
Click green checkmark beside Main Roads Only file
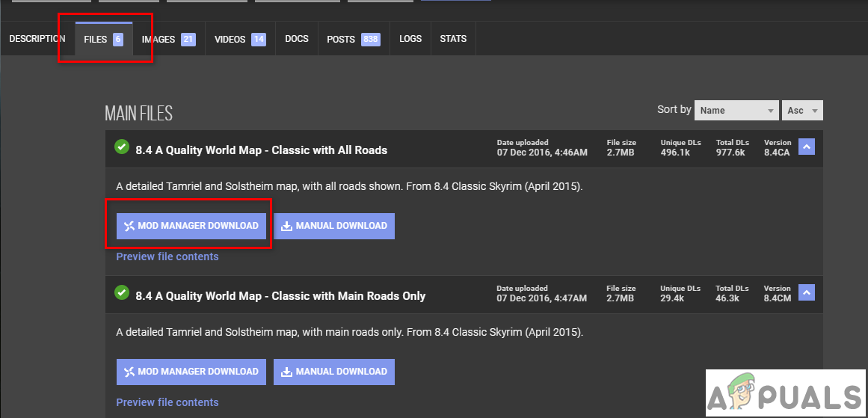click(122, 293)
